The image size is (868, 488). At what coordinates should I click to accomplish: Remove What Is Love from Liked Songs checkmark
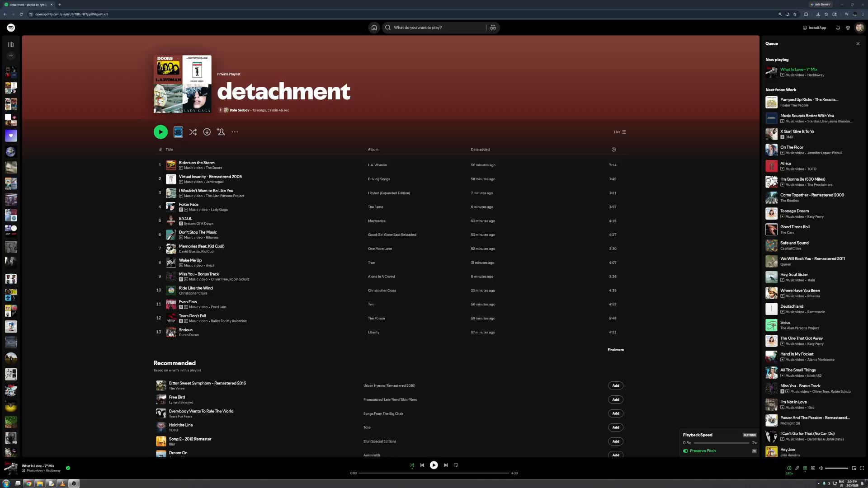point(68,468)
